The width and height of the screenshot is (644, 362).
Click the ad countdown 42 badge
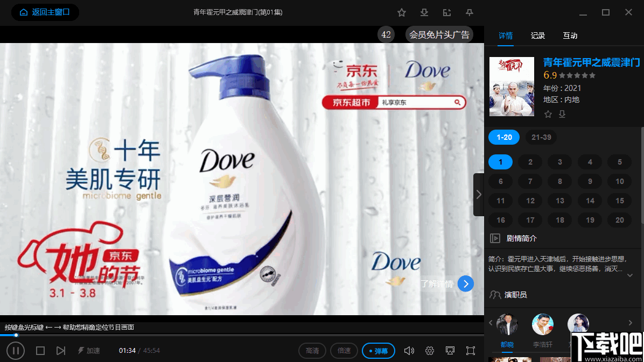click(x=386, y=35)
